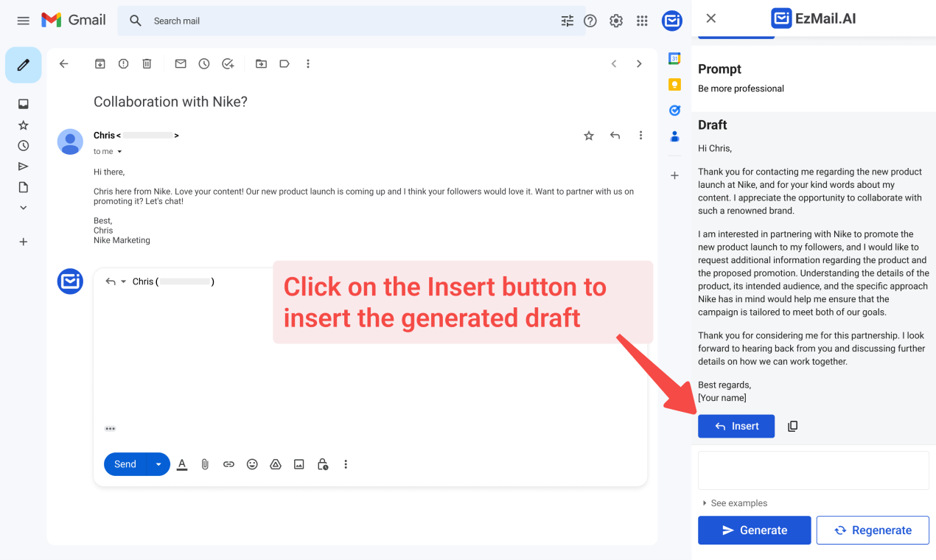Open reply more options menu

(346, 464)
